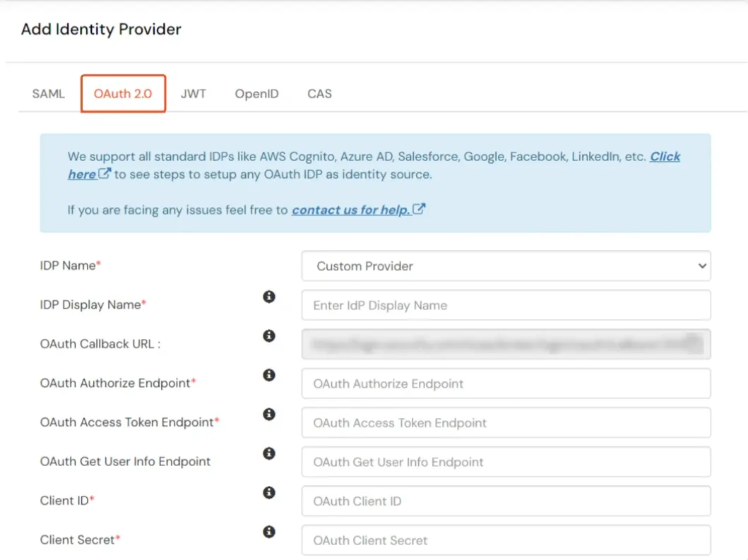The image size is (748, 560).
Task: Click the info icon beside Client Secret
Action: (268, 532)
